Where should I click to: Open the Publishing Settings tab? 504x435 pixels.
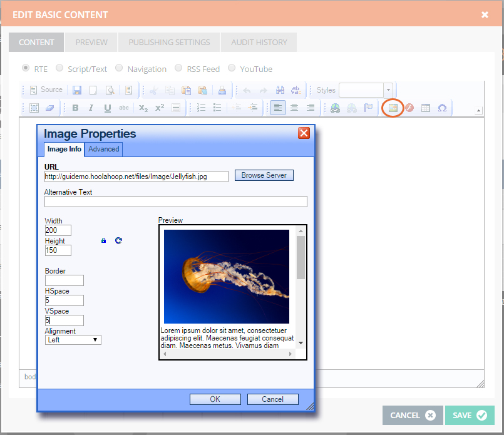169,42
